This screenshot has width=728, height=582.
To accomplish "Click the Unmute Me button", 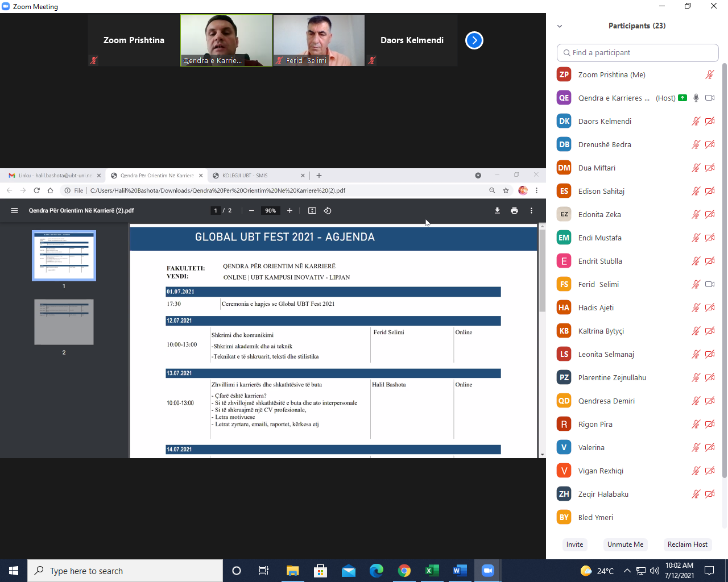I will [x=625, y=544].
